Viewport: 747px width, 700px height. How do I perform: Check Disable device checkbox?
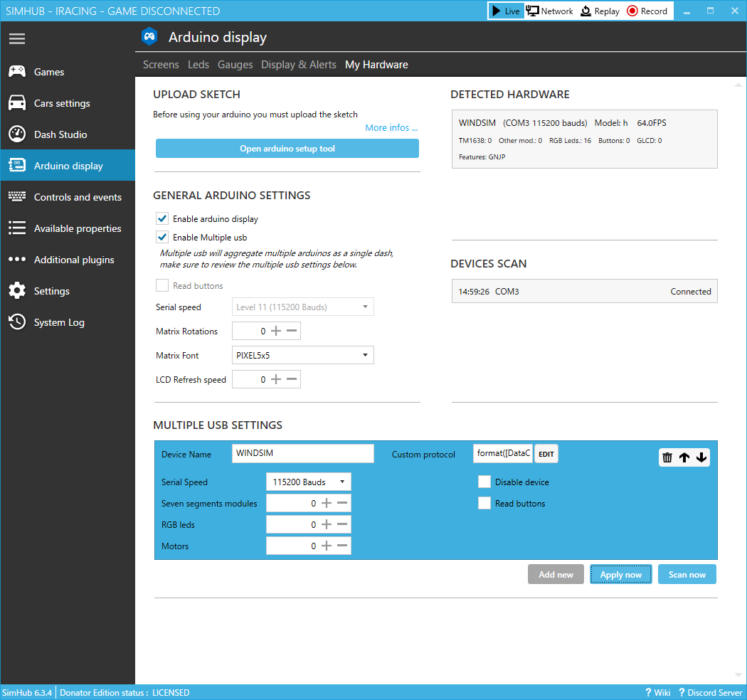click(x=484, y=482)
